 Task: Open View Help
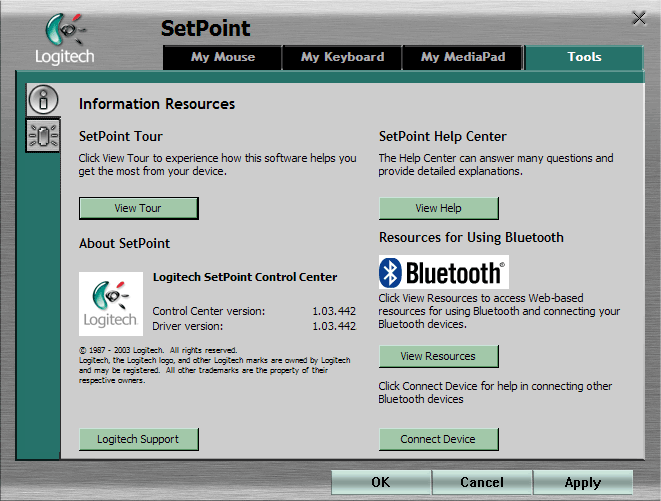pyautogui.click(x=438, y=208)
